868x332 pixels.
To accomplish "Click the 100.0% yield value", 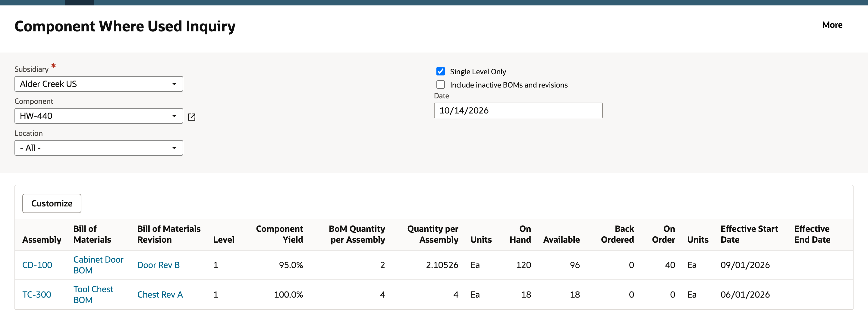I will pos(288,294).
